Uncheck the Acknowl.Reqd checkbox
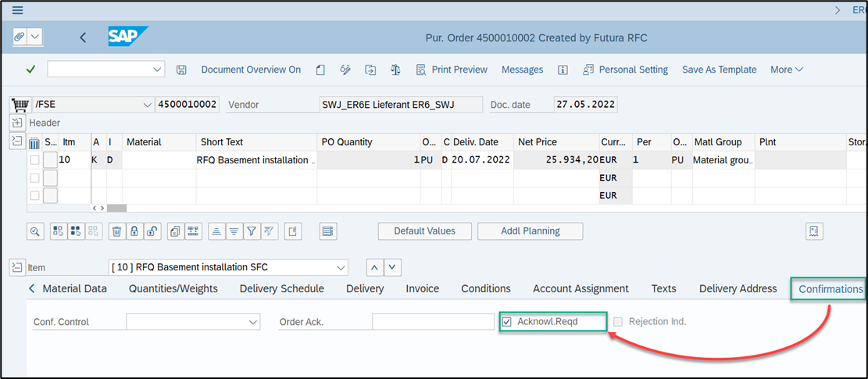The height and width of the screenshot is (379, 868). click(x=507, y=321)
